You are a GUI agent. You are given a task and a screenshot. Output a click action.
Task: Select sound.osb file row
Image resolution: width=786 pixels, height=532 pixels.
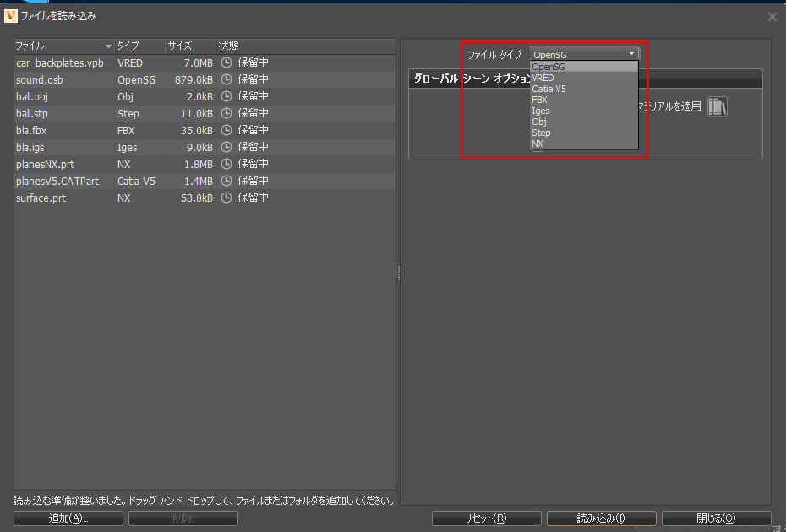click(x=205, y=79)
